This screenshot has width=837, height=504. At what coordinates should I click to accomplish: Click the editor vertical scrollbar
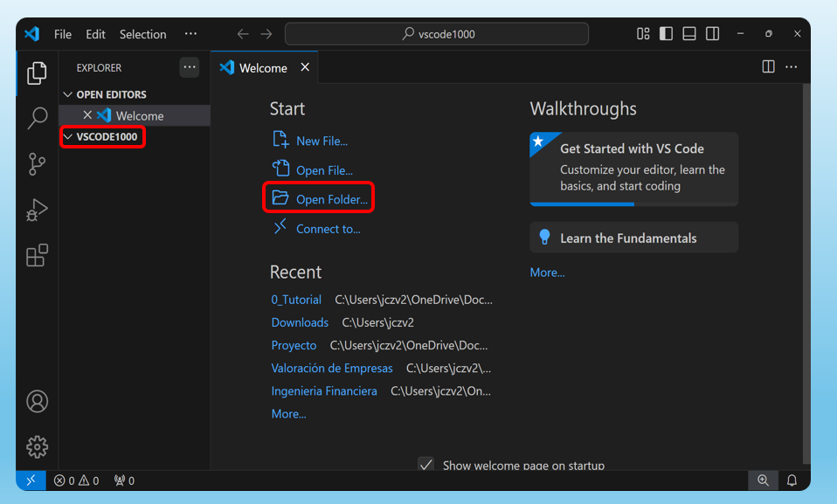coord(806,276)
